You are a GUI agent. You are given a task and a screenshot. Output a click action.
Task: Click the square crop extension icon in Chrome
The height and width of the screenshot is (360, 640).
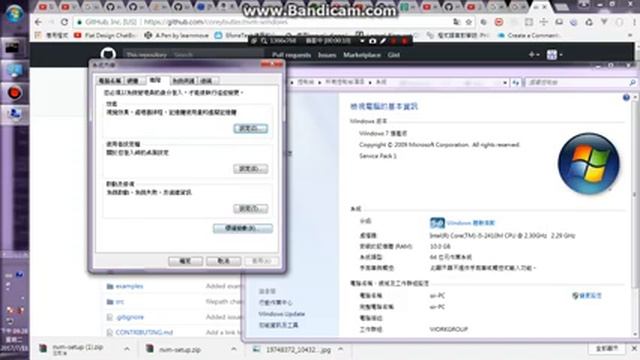pos(529,22)
